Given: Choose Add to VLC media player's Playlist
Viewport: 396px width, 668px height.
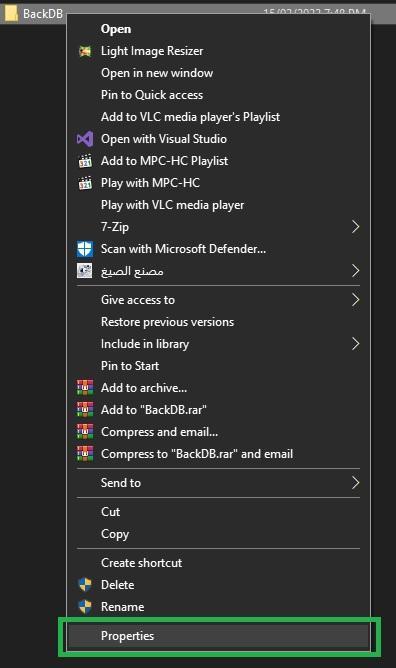Looking at the screenshot, I should (x=218, y=117).
